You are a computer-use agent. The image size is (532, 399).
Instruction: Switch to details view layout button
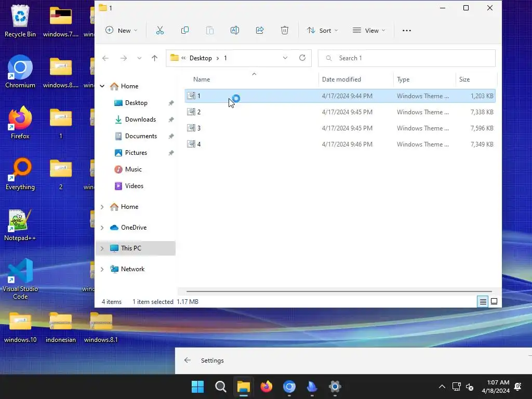(x=483, y=301)
